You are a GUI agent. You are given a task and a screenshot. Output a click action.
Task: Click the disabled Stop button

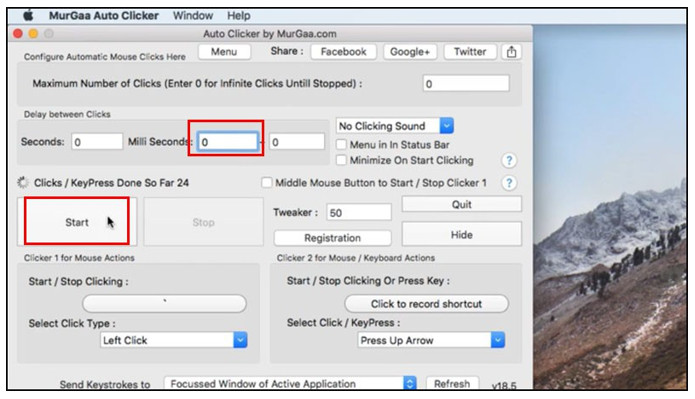click(x=203, y=221)
